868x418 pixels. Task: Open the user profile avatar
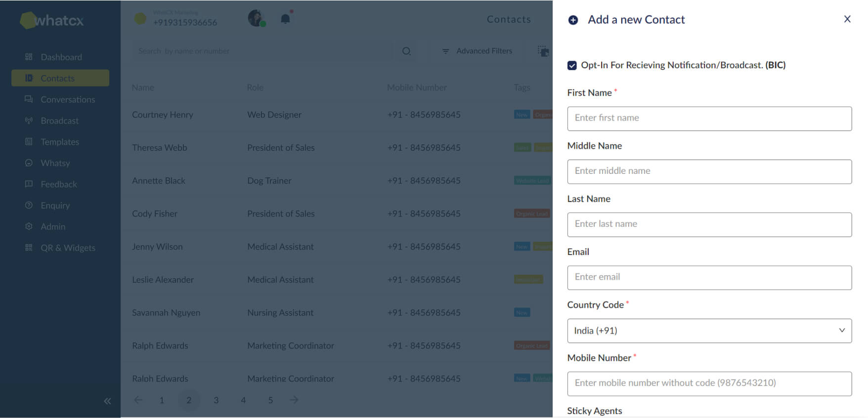point(256,18)
